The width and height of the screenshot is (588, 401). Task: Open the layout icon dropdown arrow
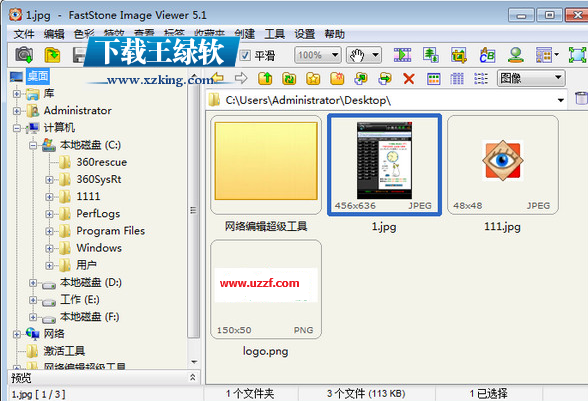pyautogui.click(x=556, y=55)
